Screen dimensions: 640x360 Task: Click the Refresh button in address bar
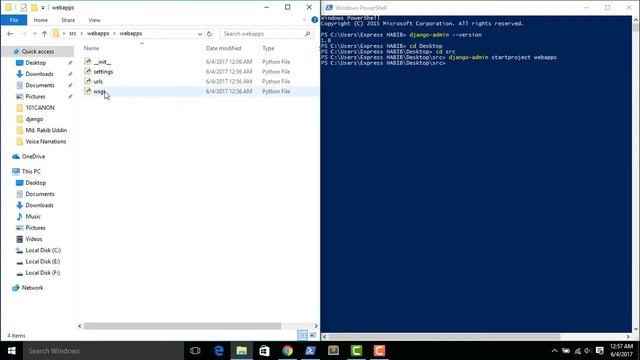tap(209, 34)
